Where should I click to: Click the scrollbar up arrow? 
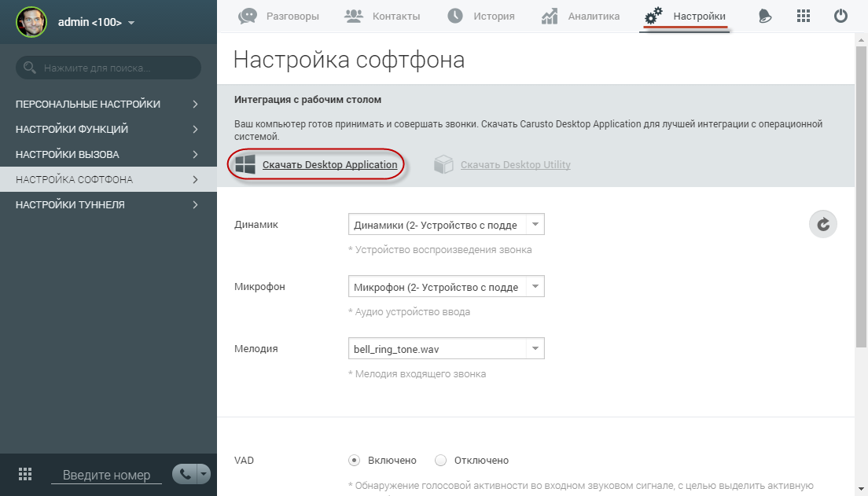click(x=861, y=40)
